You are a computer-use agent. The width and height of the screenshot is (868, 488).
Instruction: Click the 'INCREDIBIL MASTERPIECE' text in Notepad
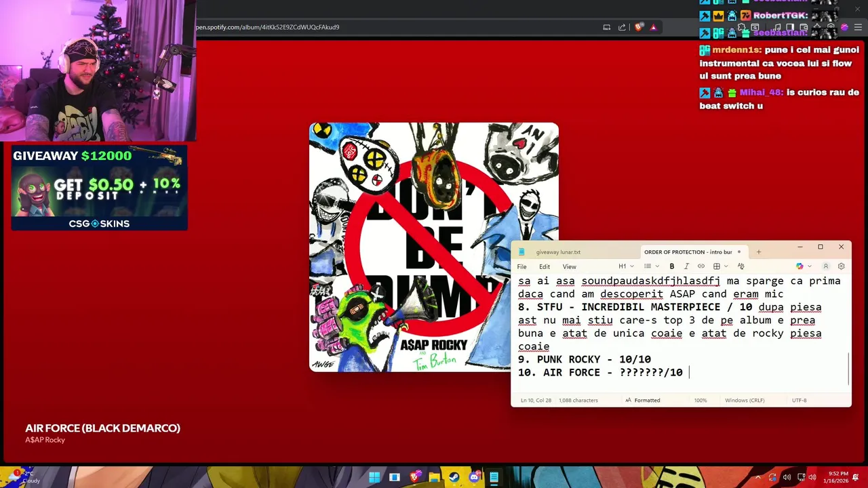[x=650, y=307]
